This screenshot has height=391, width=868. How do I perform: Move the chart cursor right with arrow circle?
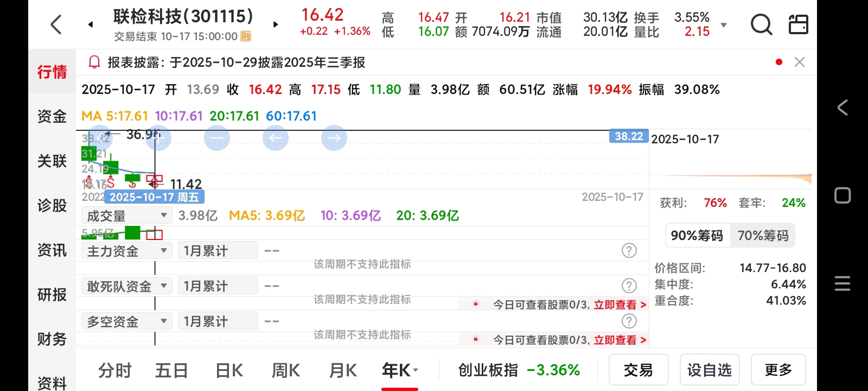(x=334, y=138)
